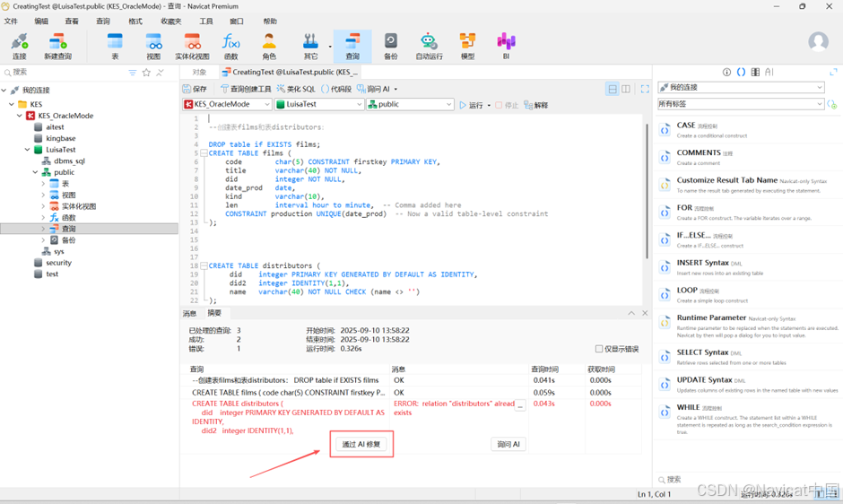This screenshot has width=843, height=504.
Task: Open the 我的连接 dropdown in snippets panel
Action: pos(742,87)
